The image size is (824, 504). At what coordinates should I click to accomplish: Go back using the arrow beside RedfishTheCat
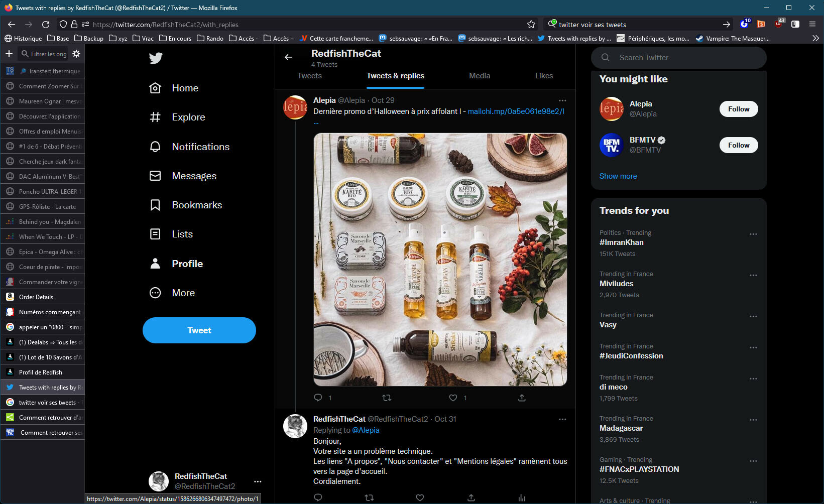point(288,57)
